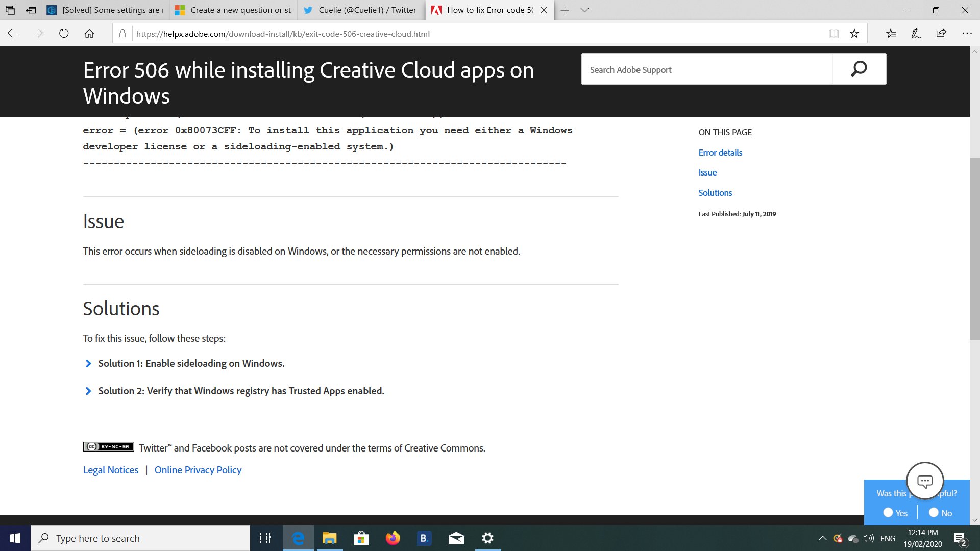Expand Solution 1: Enable sideloading on Windows
This screenshot has width=980, height=551.
191,363
